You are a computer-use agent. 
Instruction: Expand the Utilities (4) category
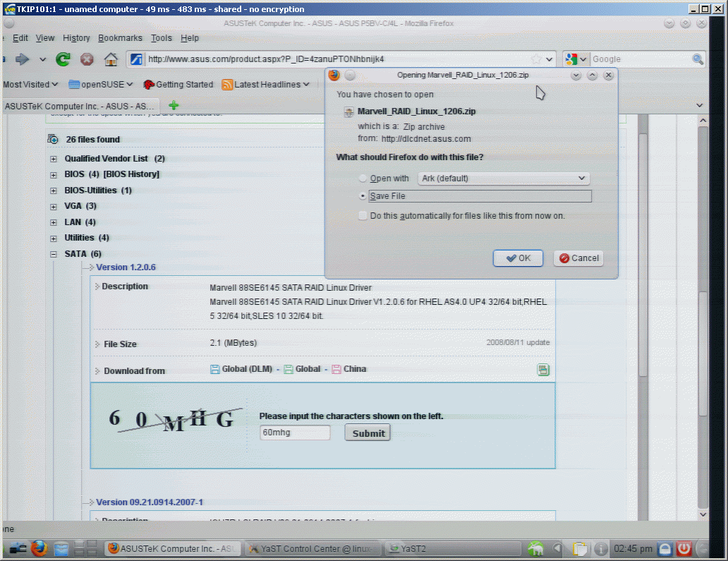pos(54,239)
